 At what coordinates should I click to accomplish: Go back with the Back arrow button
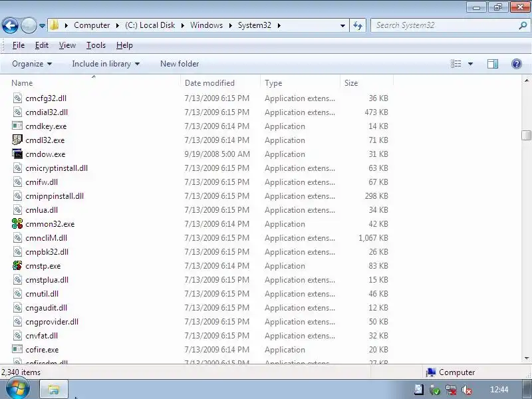pos(10,25)
